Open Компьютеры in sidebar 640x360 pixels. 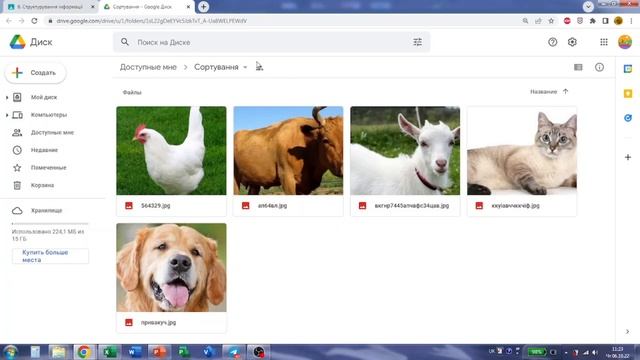[49, 115]
